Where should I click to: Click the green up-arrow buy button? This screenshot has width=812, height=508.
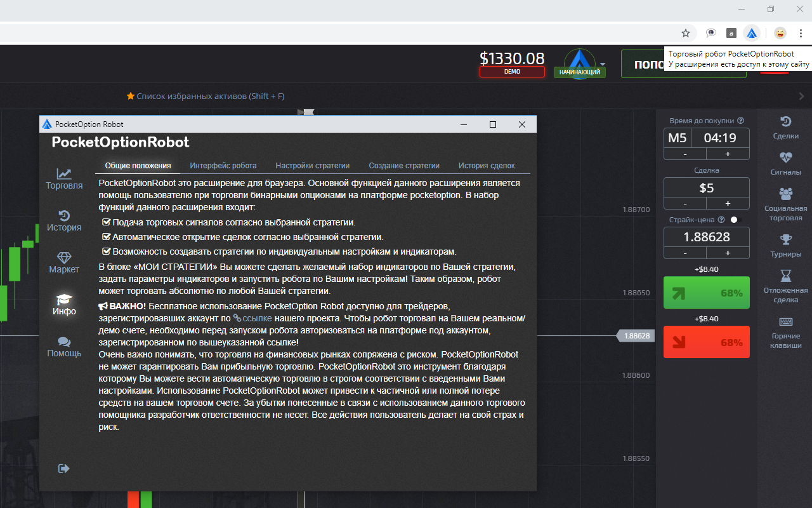tap(707, 293)
